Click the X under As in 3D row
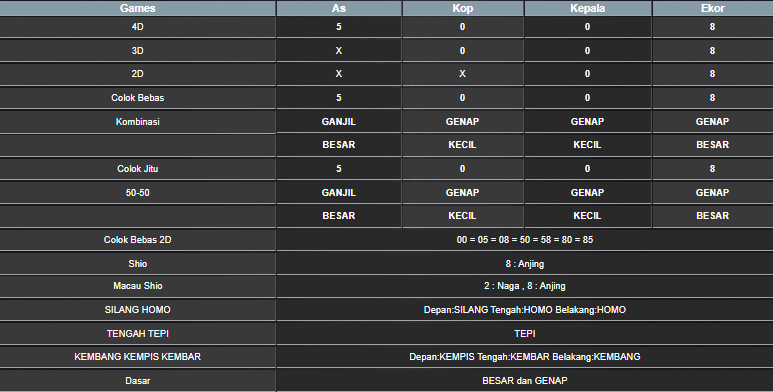The height and width of the screenshot is (392, 773). pyautogui.click(x=339, y=51)
